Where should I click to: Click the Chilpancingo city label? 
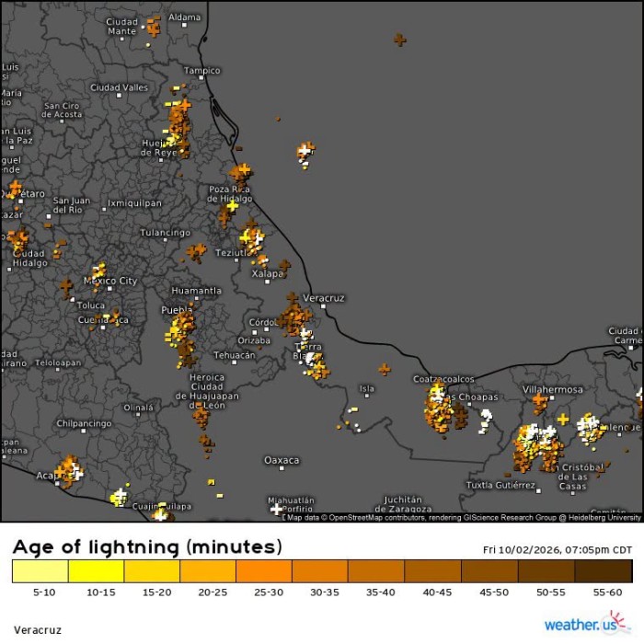[84, 423]
